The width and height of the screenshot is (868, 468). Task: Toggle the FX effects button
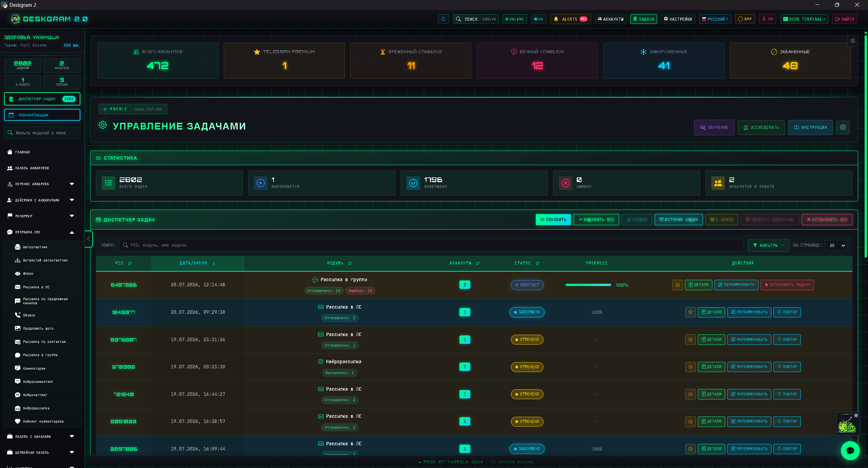click(x=767, y=19)
